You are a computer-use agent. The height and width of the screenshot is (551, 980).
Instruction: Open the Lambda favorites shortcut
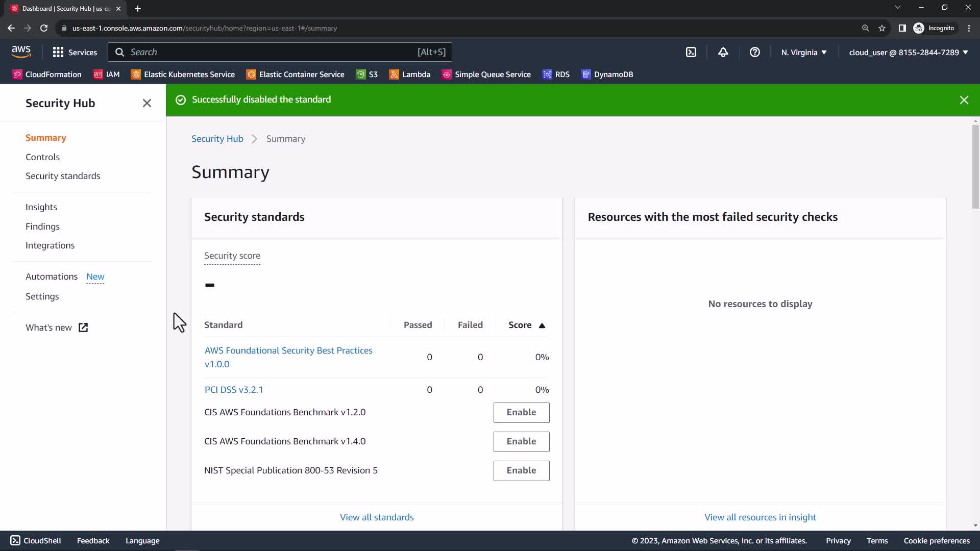(x=409, y=74)
